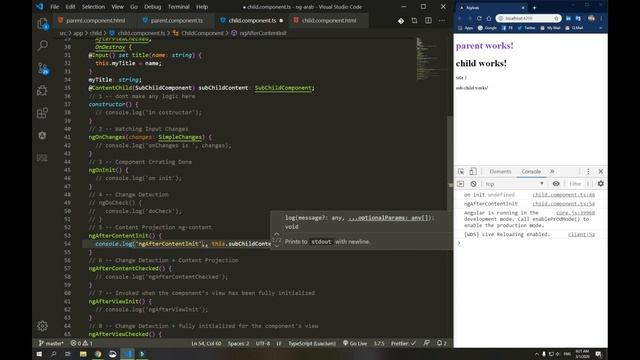Screen dimensions: 640x360
Task: Open the DevTools customize menu
Action: click(588, 171)
